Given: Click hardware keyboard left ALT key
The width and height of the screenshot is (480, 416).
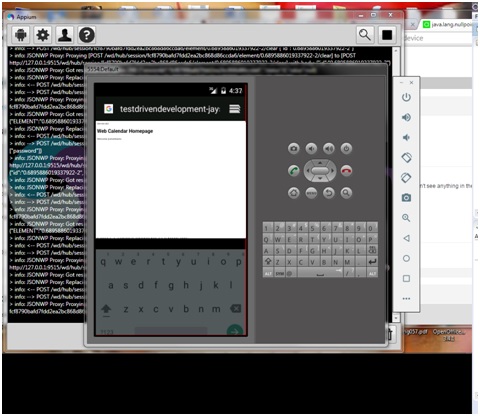Looking at the screenshot, I should [x=268, y=273].
